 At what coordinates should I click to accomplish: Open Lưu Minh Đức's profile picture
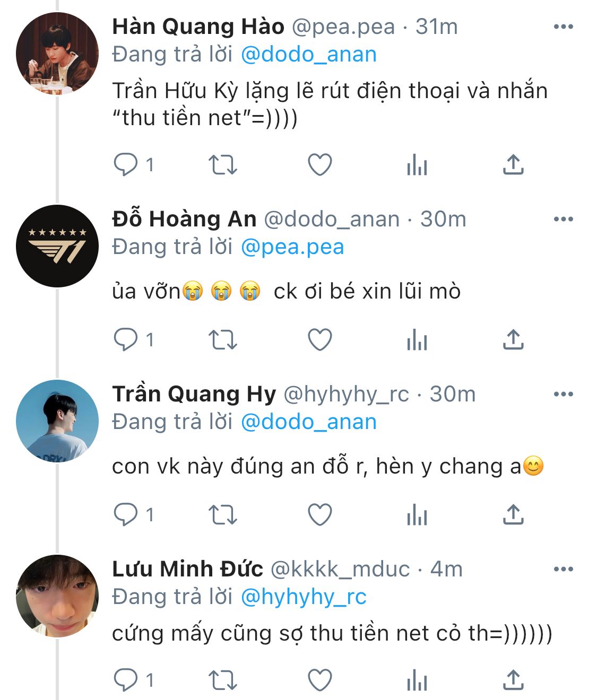click(x=57, y=596)
